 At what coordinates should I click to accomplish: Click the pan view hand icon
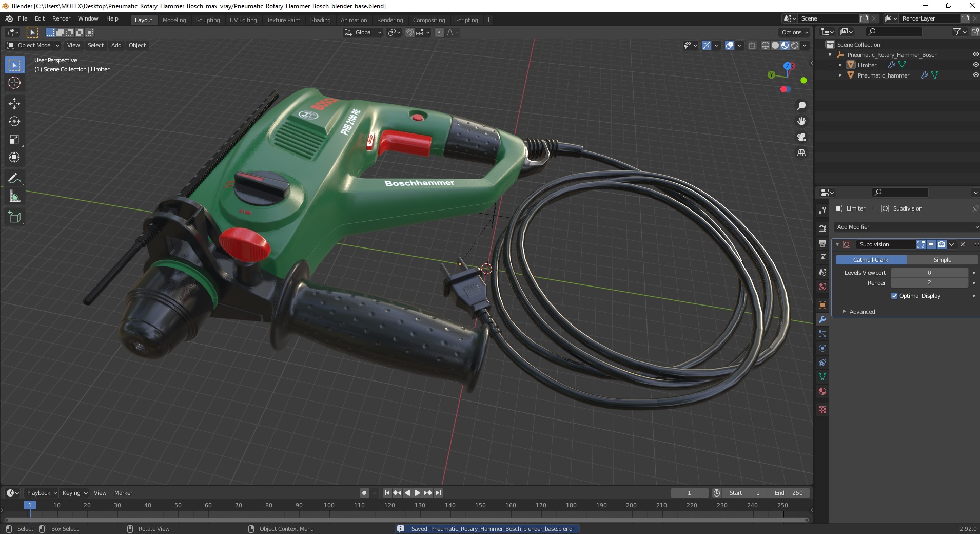pyautogui.click(x=801, y=121)
